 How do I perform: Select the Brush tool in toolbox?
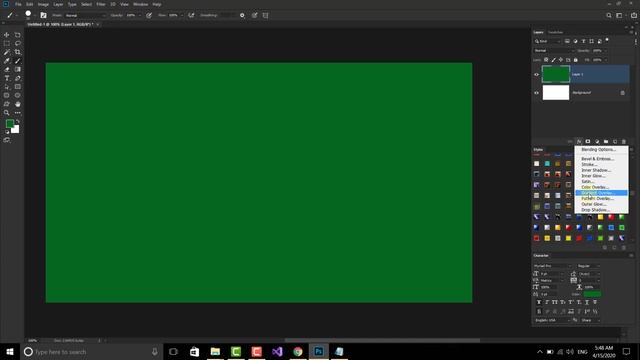pyautogui.click(x=18, y=61)
